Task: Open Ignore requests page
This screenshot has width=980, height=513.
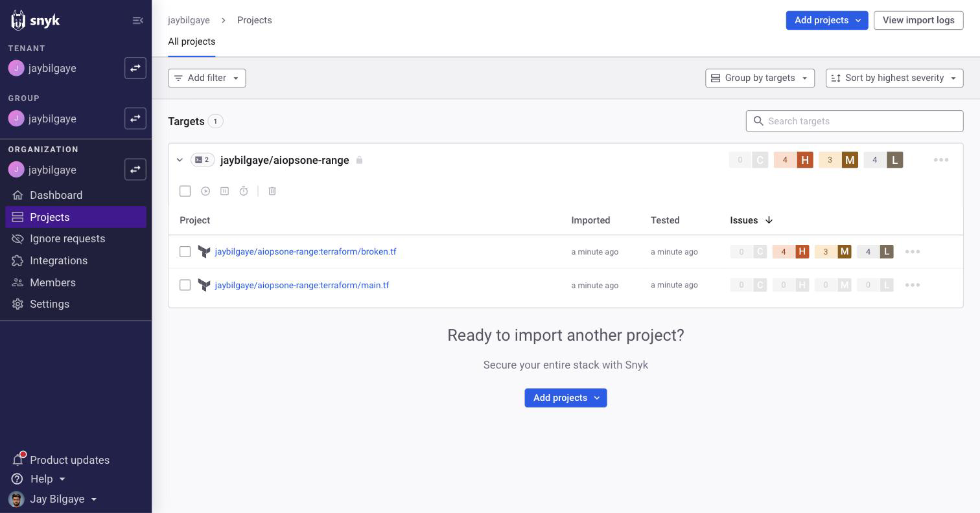Action: tap(76, 238)
